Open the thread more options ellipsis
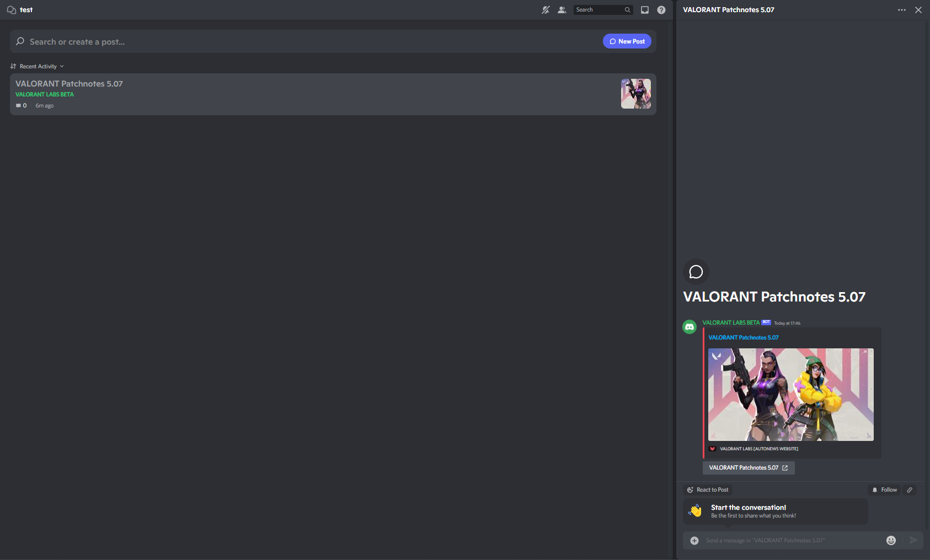The height and width of the screenshot is (560, 930). coord(902,10)
